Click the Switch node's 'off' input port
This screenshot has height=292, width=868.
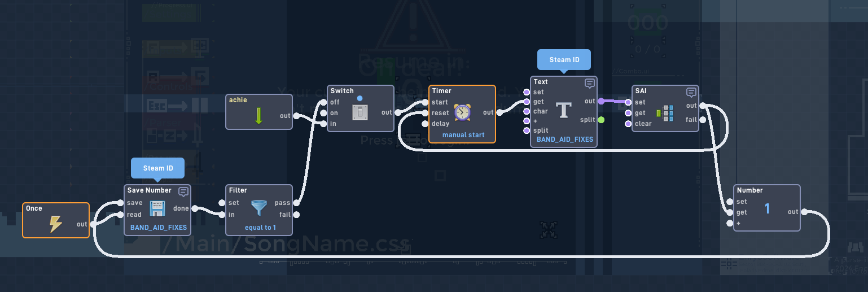pos(323,102)
